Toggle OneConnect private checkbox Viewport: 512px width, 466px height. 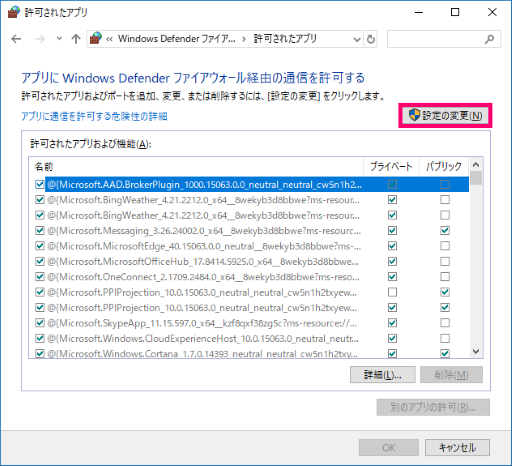[392, 277]
